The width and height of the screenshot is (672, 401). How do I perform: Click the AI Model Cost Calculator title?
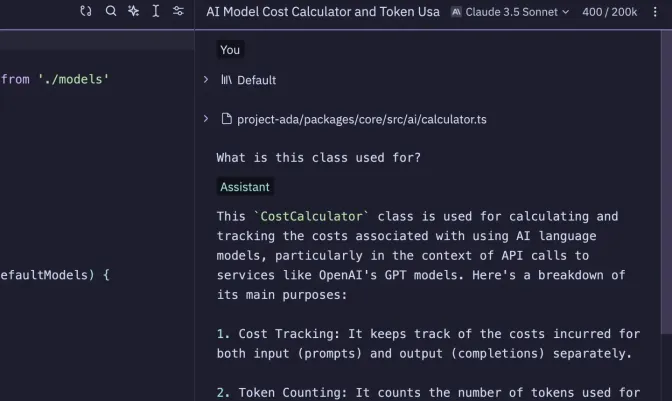[322, 12]
